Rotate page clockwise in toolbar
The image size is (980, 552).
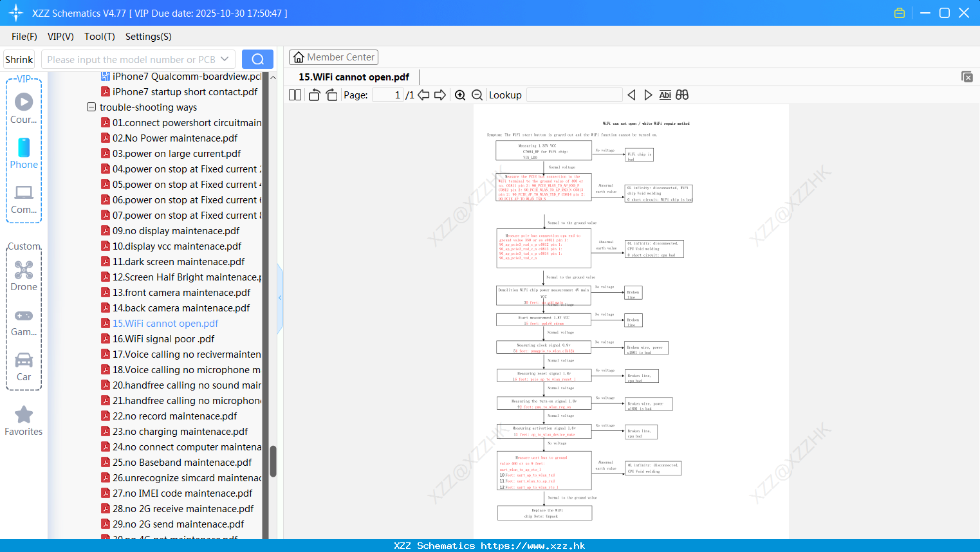[331, 95]
